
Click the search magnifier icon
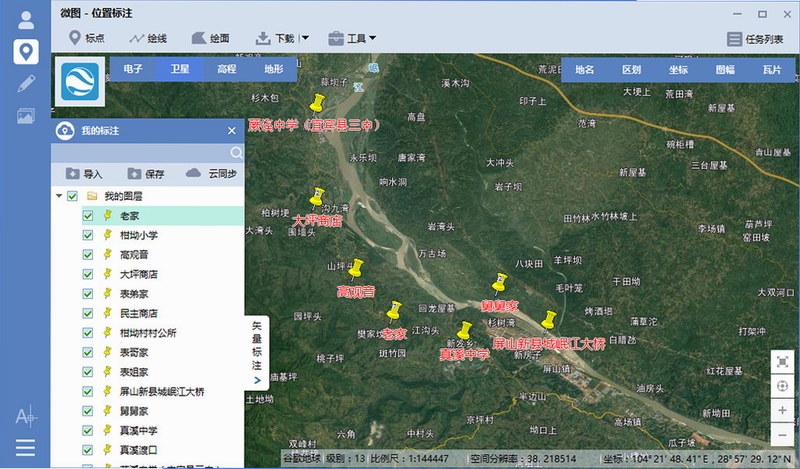tap(236, 153)
